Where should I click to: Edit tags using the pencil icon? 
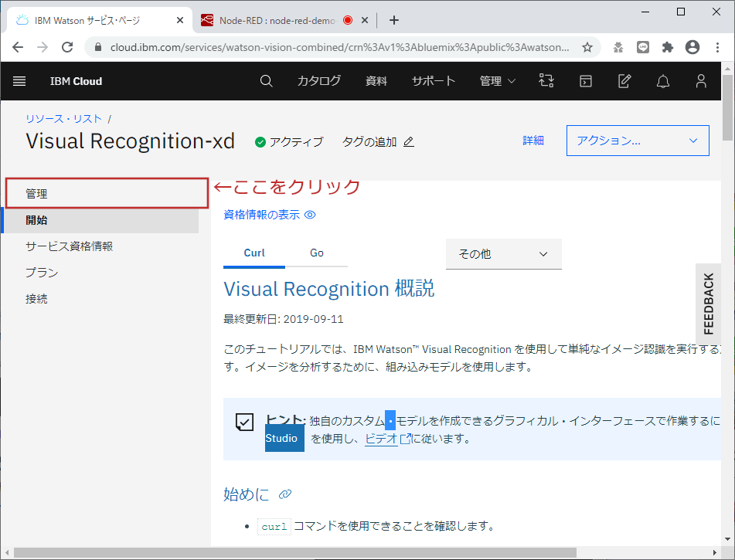pos(409,142)
